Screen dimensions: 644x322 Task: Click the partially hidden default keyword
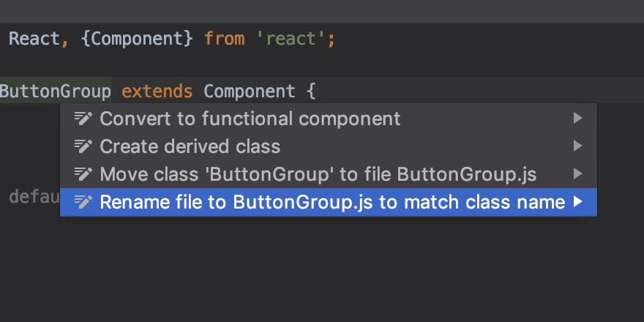tap(34, 198)
